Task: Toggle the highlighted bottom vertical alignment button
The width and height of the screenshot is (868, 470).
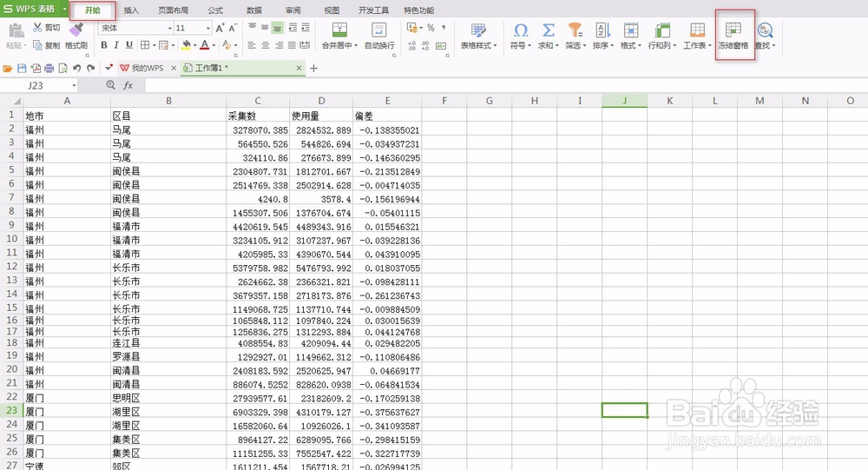Action: coord(278,28)
